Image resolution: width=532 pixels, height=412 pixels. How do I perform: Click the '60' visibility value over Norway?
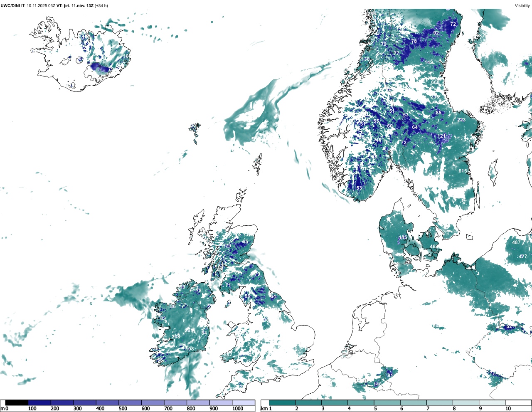tap(390, 126)
